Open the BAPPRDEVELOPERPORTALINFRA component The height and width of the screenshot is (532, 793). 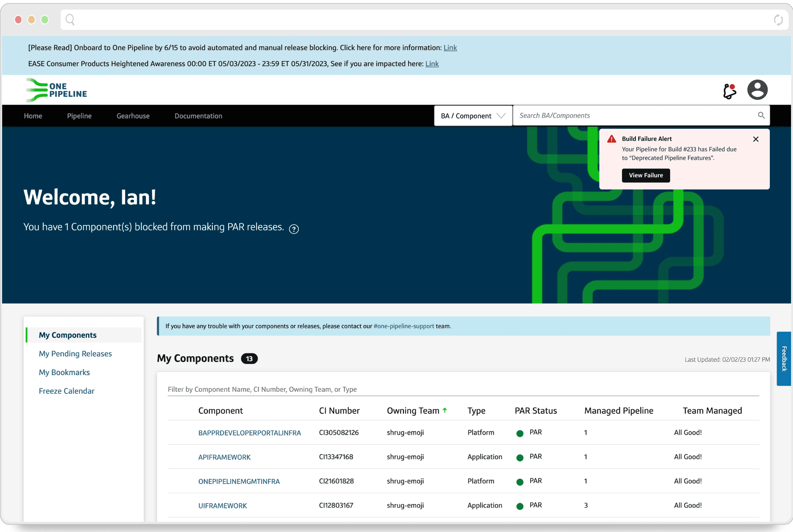coord(249,433)
